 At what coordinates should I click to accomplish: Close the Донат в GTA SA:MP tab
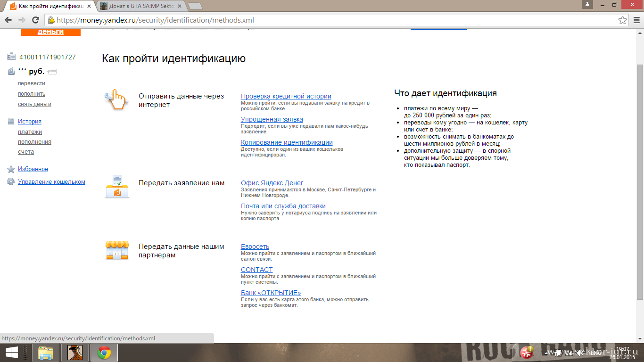click(x=181, y=6)
